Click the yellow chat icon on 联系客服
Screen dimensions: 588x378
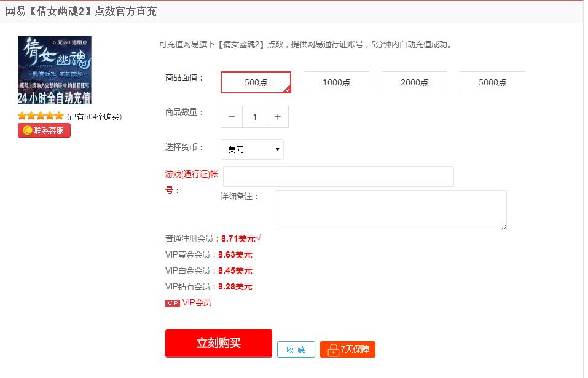coord(28,130)
